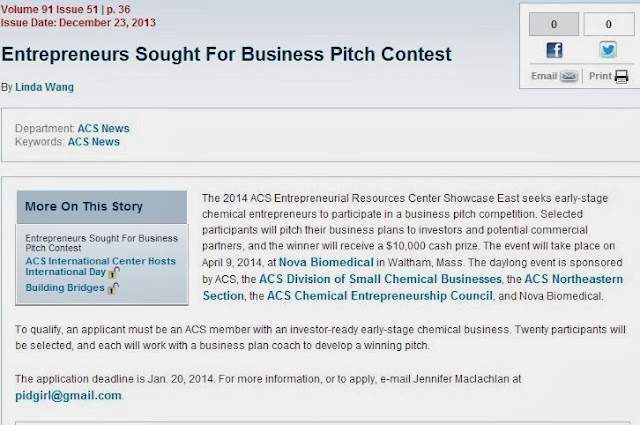Click the Twitter share count box
Screen dimensions: 640x425
click(608, 24)
